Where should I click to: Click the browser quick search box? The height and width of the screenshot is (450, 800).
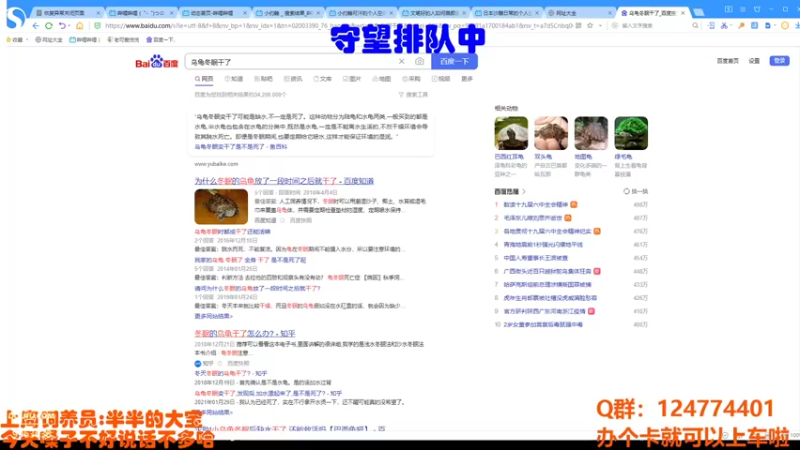click(x=653, y=26)
